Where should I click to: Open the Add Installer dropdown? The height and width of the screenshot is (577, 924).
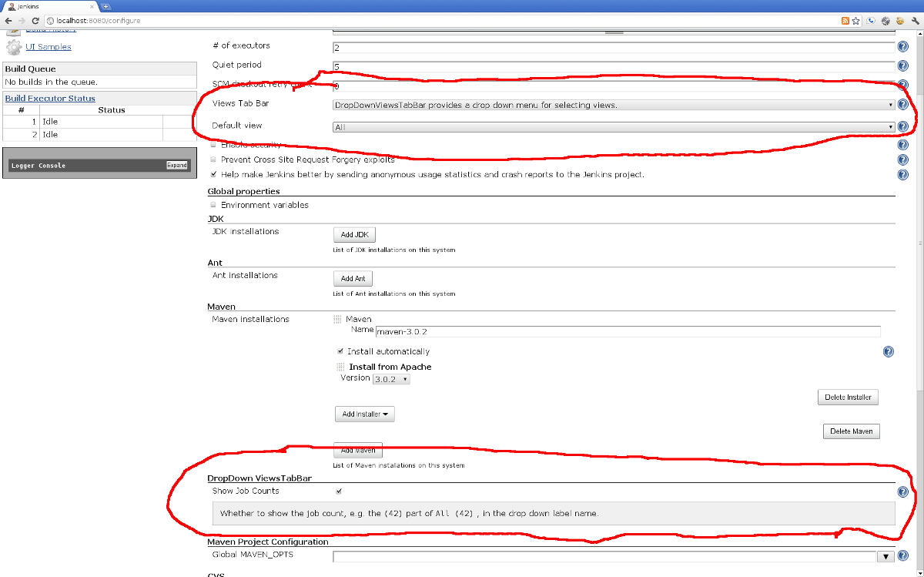(365, 414)
